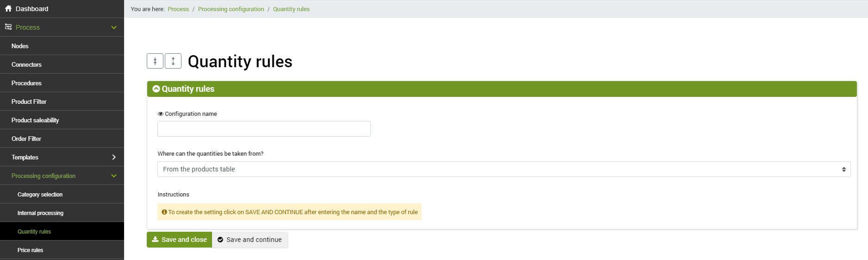
Task: Click the Instructions label
Action: pyautogui.click(x=174, y=195)
